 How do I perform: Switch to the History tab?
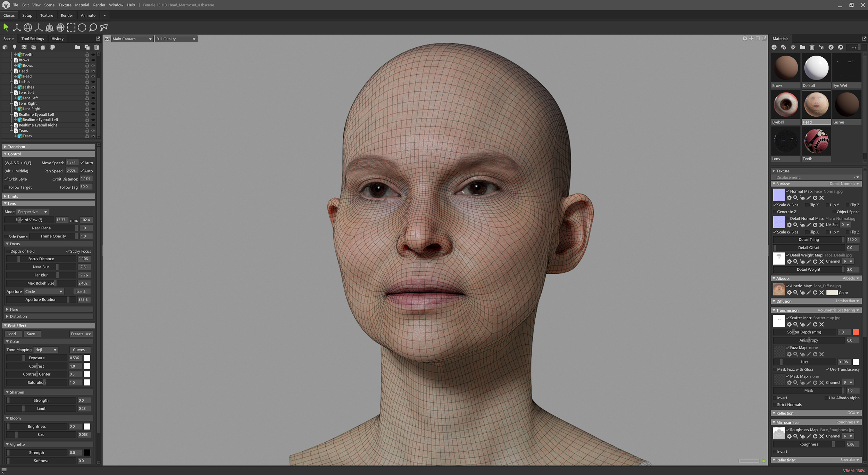coord(57,39)
